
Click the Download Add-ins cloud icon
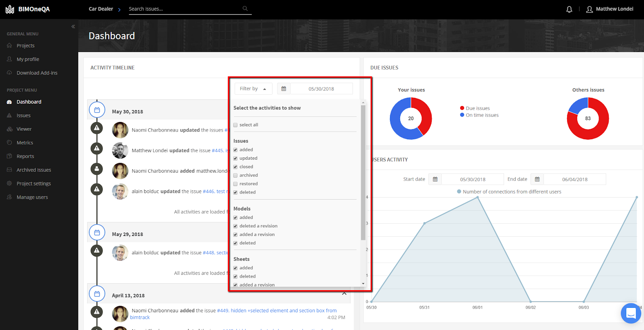click(x=9, y=73)
